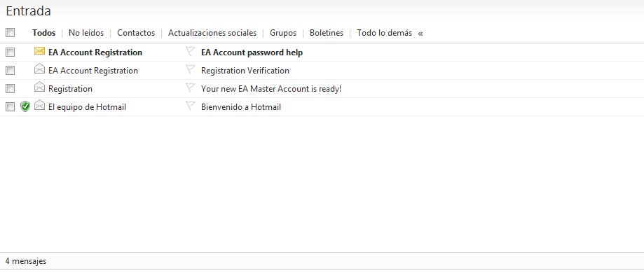Click the sender name Registration
The width and height of the screenshot is (644, 273).
[70, 89]
